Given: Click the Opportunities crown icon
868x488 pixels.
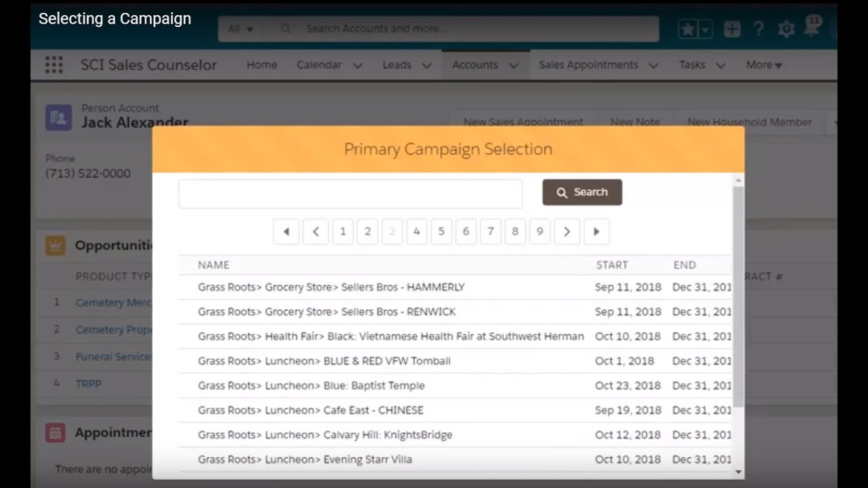Looking at the screenshot, I should (x=56, y=245).
